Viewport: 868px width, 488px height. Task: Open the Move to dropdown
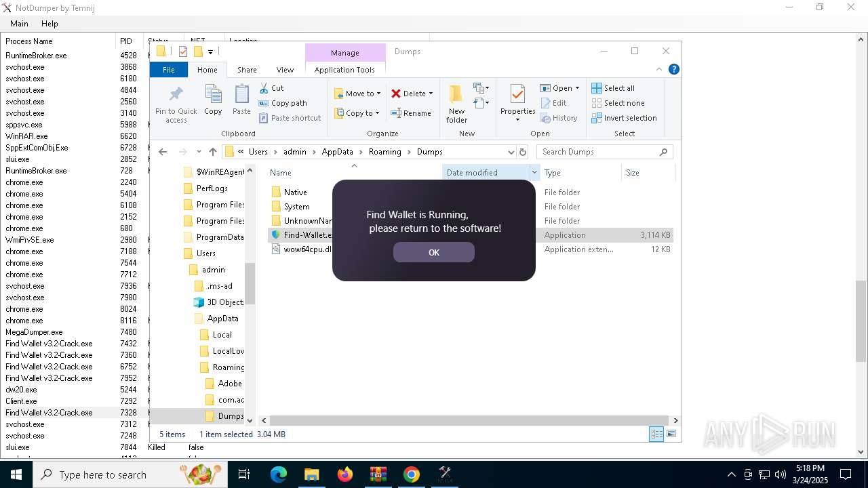click(358, 94)
